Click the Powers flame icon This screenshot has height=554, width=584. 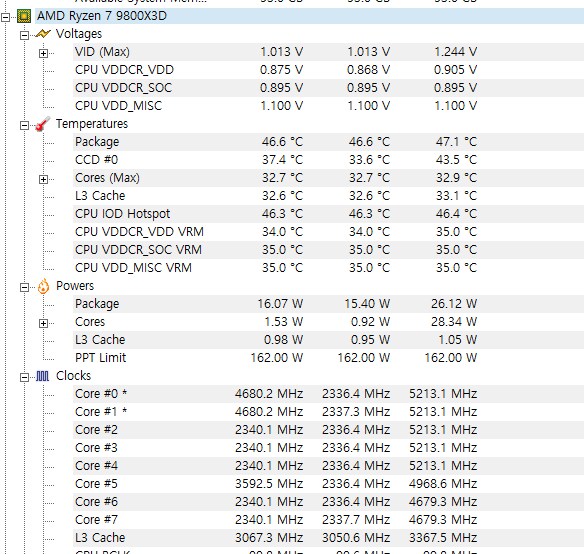43,286
